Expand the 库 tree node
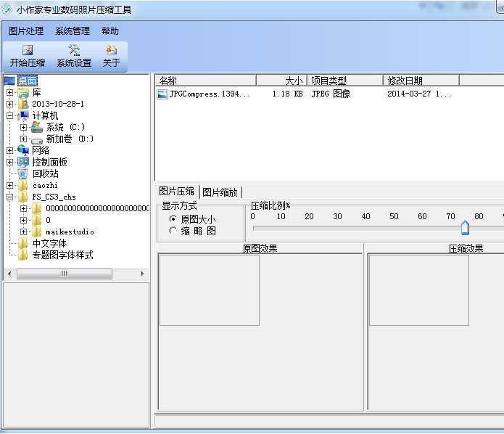This screenshot has height=434, width=504. point(9,92)
